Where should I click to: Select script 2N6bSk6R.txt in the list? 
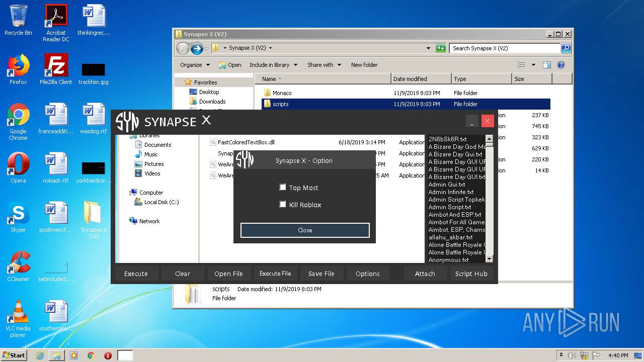(x=447, y=139)
